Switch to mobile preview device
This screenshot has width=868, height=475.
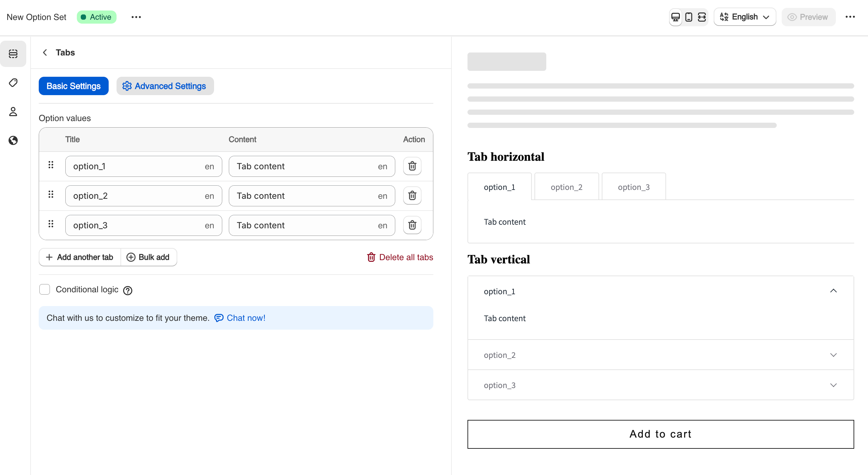(x=688, y=17)
